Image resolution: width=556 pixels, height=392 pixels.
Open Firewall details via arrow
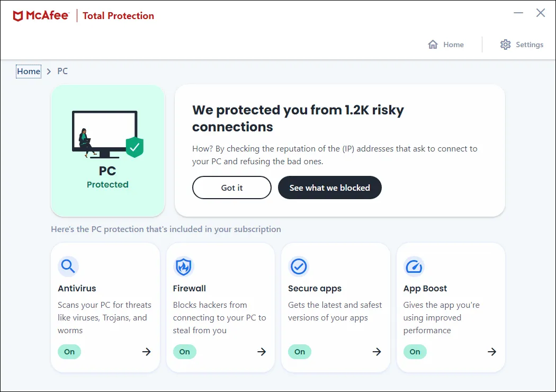[x=262, y=352]
